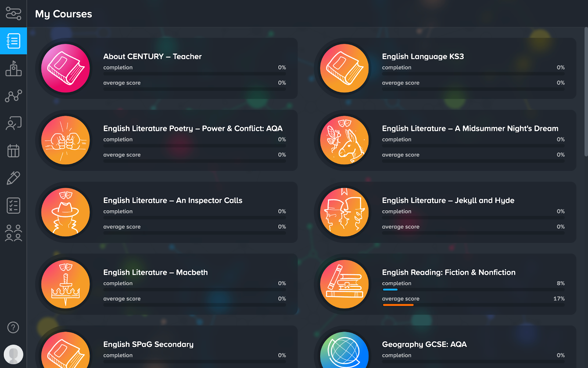Screen dimensions: 588x368
Task: Open the help question mark icon
Action: (13, 327)
